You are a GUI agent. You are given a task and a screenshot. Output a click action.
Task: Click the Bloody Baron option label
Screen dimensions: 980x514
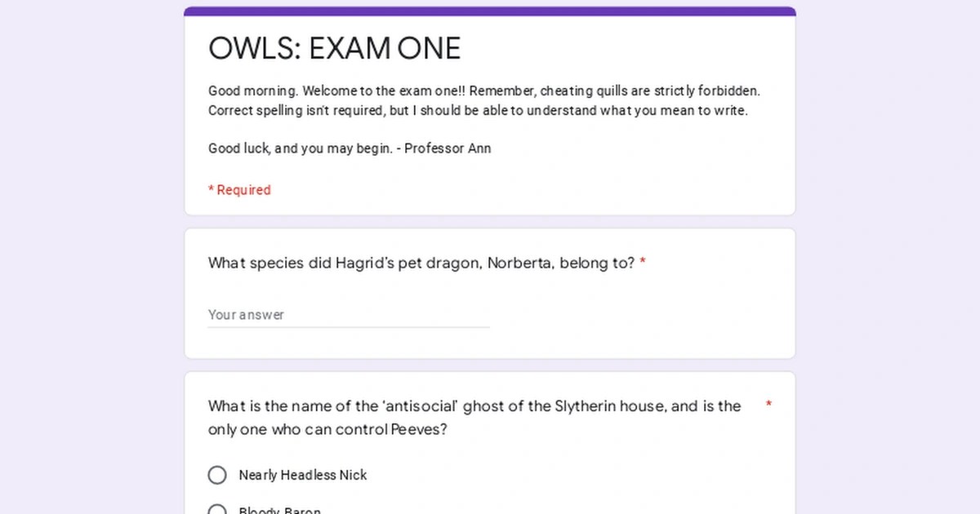[x=279, y=512]
